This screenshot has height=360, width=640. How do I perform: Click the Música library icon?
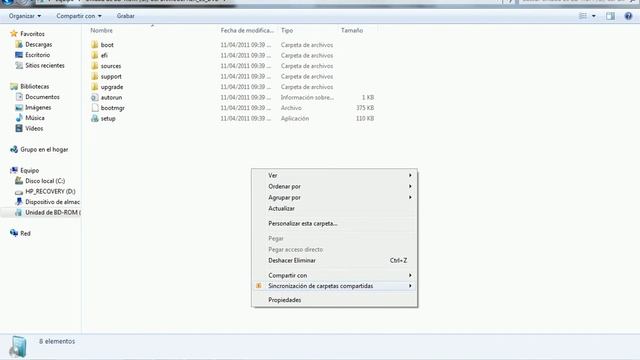(x=19, y=118)
